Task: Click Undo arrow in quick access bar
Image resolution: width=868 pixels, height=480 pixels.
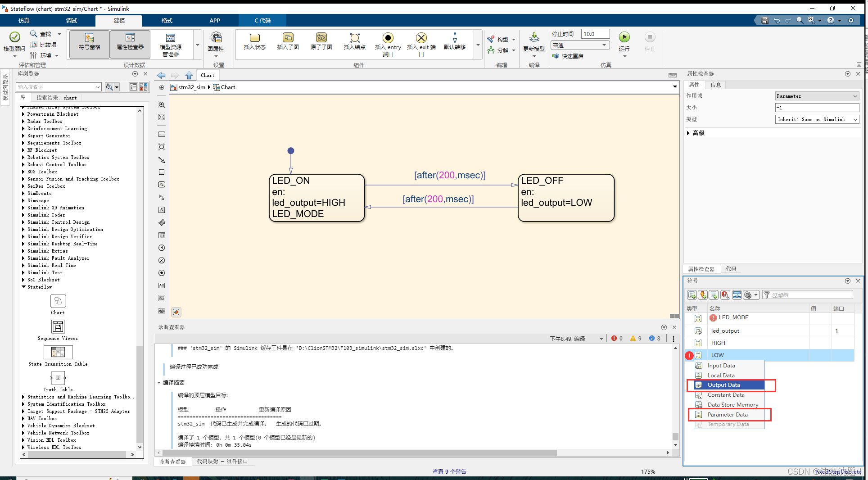Action: coord(776,20)
